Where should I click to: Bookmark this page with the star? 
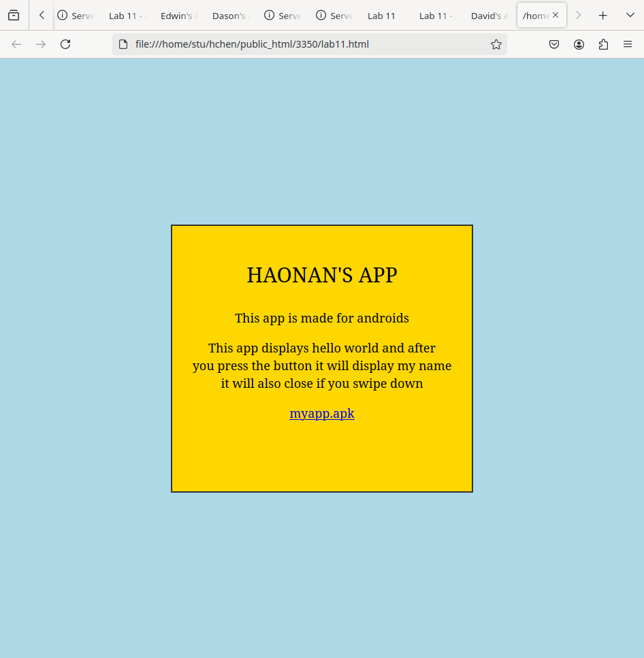click(496, 44)
